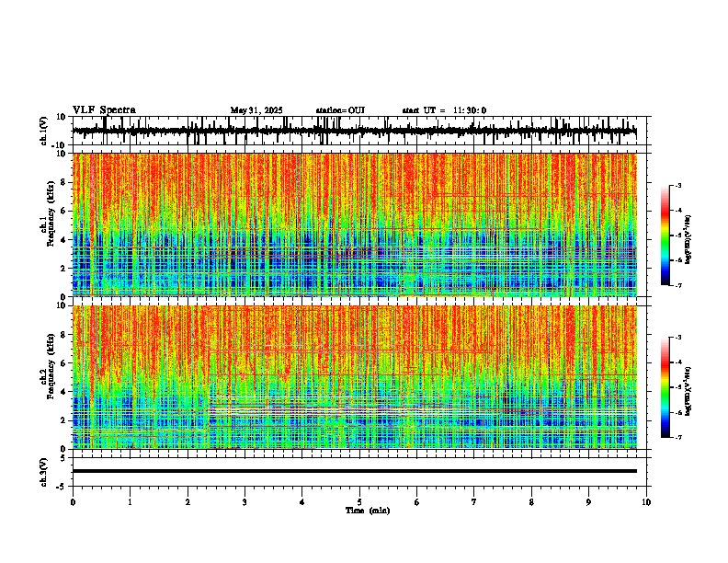Click the ch.3 flat black trace line
Viewport: 728px width, 563px height.
tap(354, 471)
